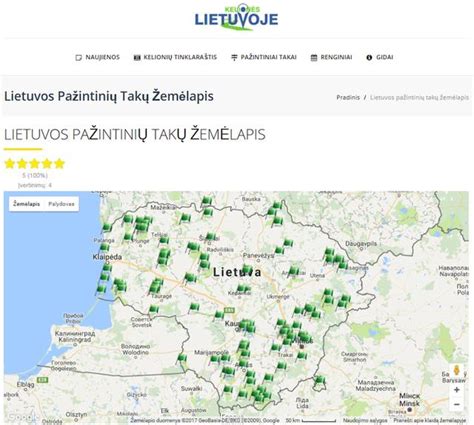Select the Street View pegman icon
Viewport: 474px width, 425px height.
[457, 371]
